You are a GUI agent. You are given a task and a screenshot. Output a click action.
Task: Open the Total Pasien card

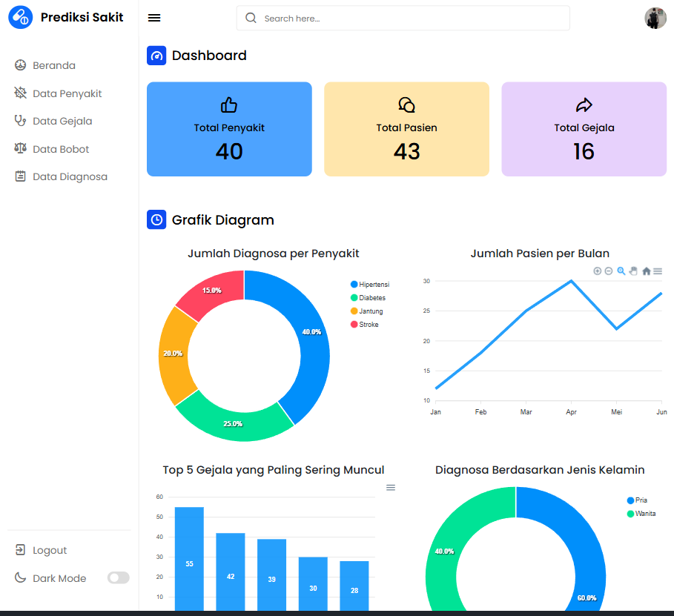click(x=406, y=129)
